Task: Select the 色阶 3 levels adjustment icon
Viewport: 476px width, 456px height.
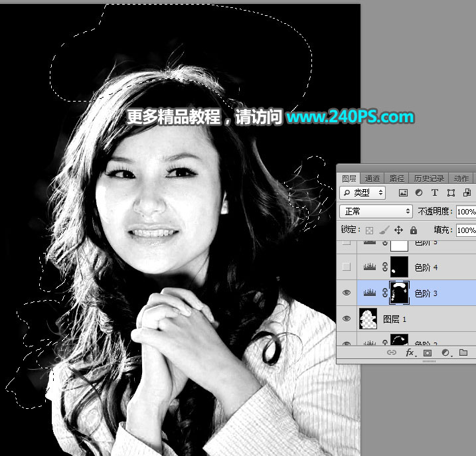Action: point(369,293)
